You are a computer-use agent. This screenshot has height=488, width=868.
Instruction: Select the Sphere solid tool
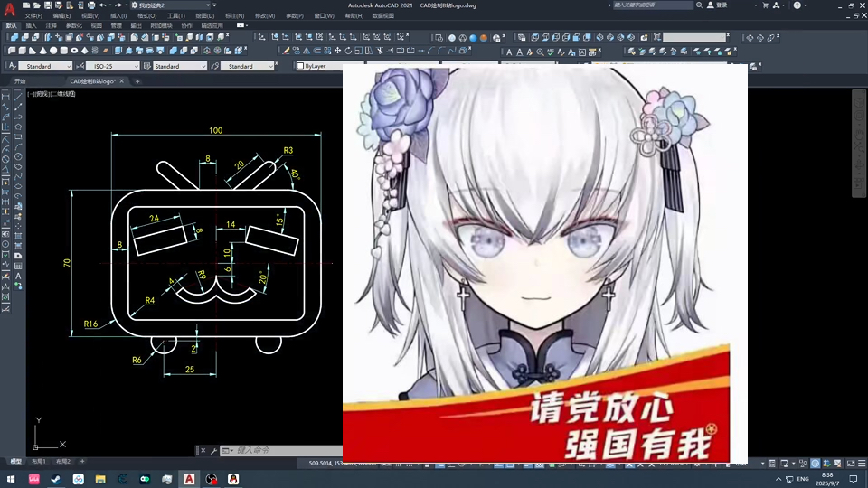point(53,51)
